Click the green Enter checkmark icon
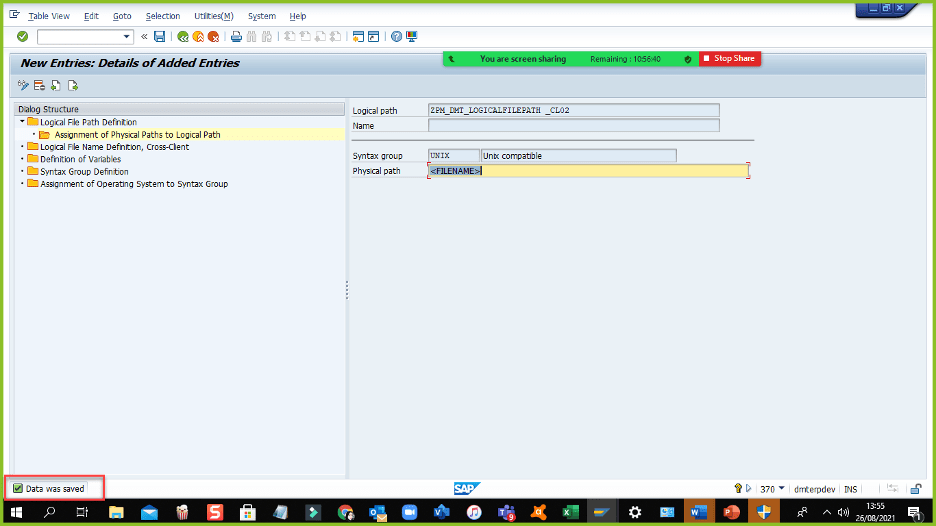936x526 pixels. click(x=22, y=37)
